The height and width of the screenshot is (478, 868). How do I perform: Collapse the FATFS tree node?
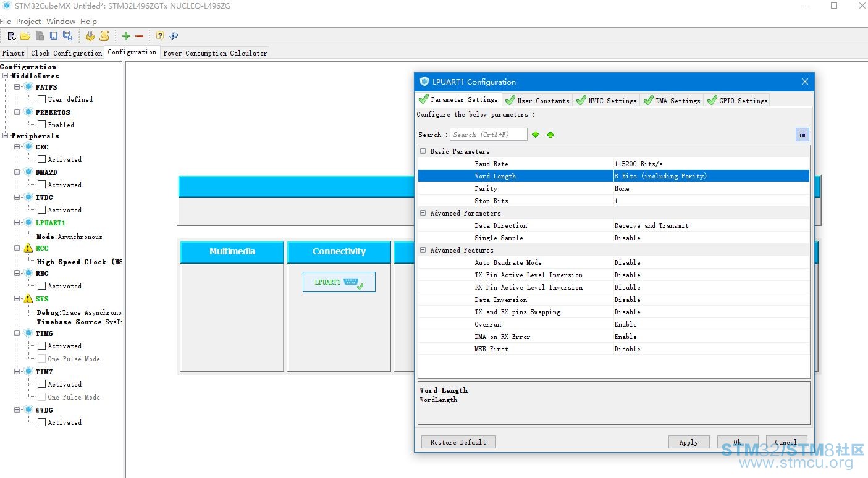pyautogui.click(x=17, y=87)
